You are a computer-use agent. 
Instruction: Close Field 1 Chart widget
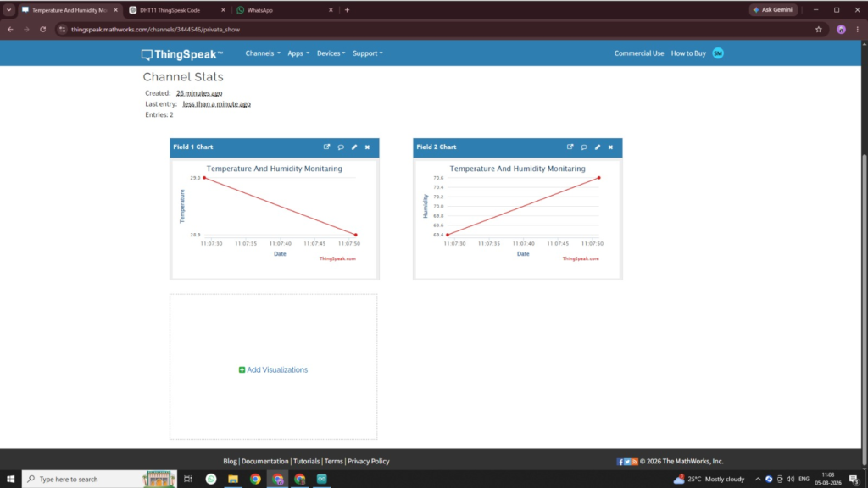[x=368, y=147]
